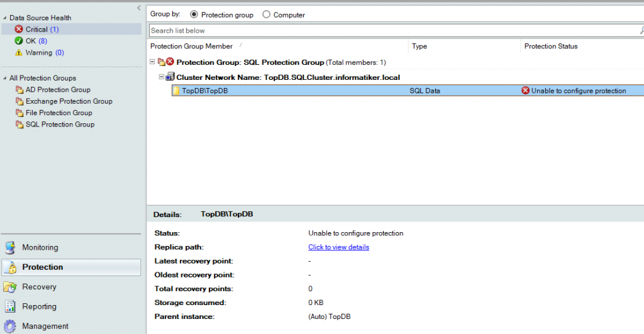
Task: Click the yellow Warning status icon
Action: 18,53
